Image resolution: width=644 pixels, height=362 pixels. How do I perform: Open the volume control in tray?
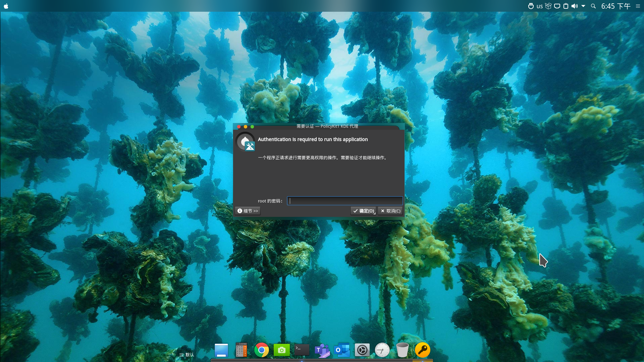[x=575, y=6]
